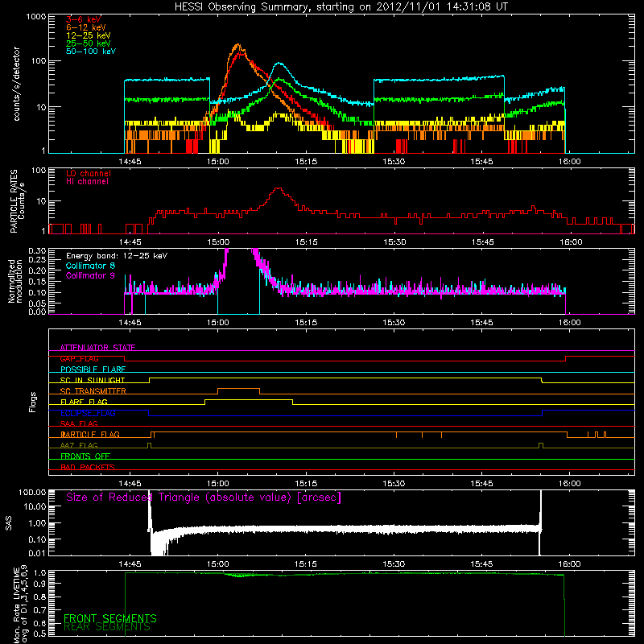
Task: Select the 6-12 keV legend label
Action: coord(85,27)
